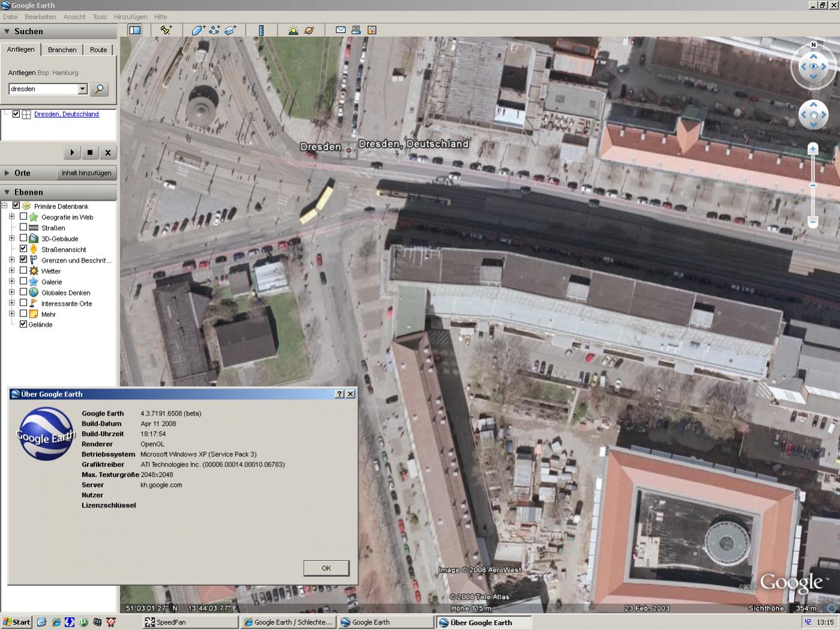The height and width of the screenshot is (630, 840).
Task: Open the uTorrent quick launch icon
Action: [x=83, y=622]
